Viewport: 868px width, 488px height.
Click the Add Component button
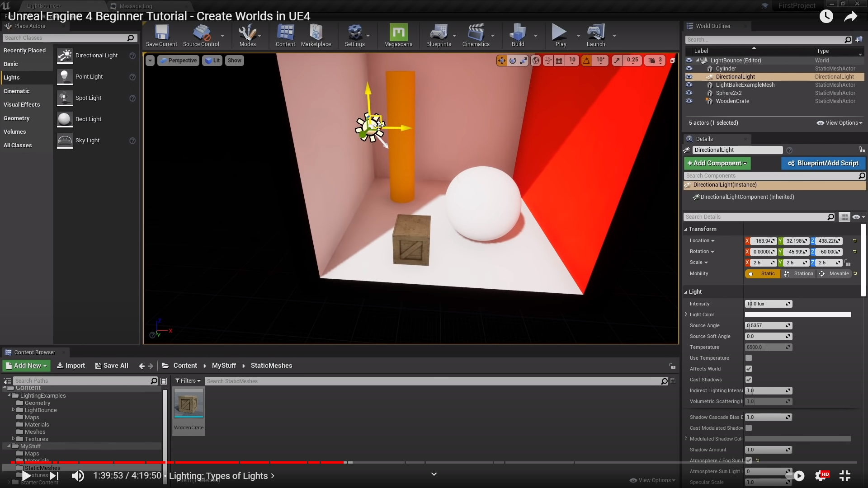pos(717,163)
